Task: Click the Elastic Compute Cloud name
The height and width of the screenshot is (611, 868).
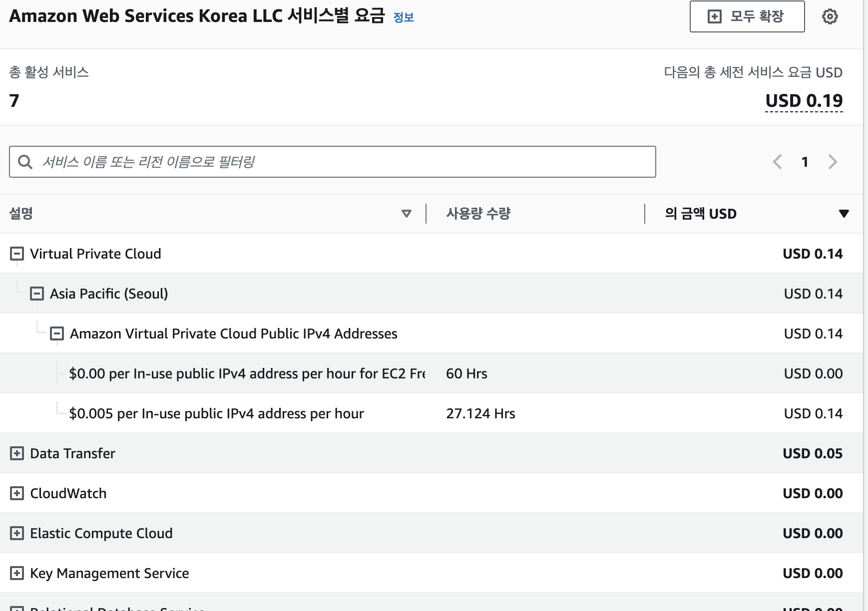Action: pyautogui.click(x=101, y=533)
